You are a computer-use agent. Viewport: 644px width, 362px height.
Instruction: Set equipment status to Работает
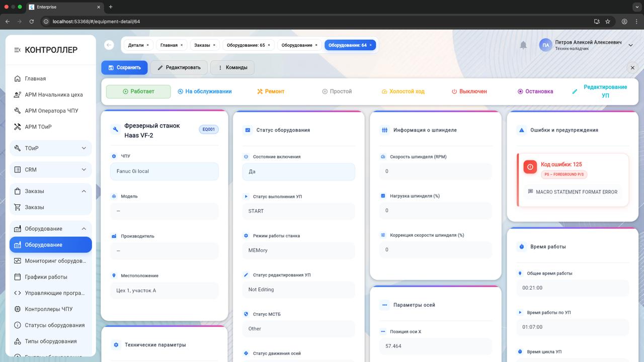click(x=138, y=92)
